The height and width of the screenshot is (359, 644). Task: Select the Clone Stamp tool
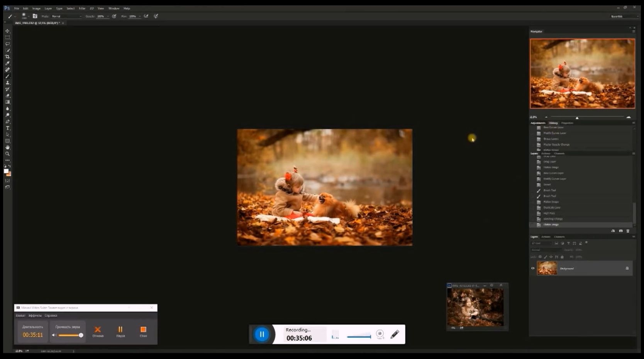(x=7, y=83)
